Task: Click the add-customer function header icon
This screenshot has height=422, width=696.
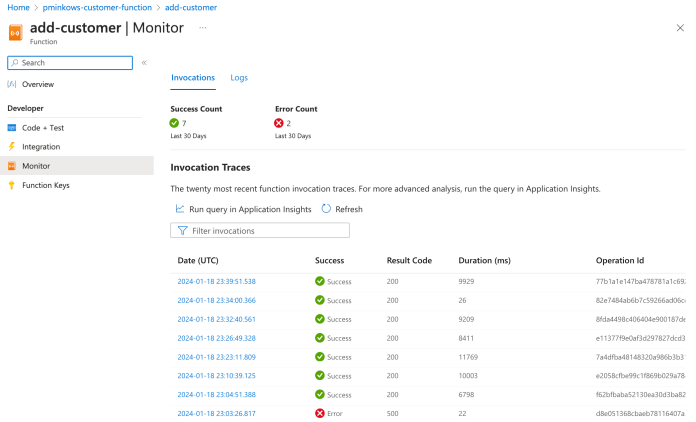Action: pyautogui.click(x=16, y=33)
